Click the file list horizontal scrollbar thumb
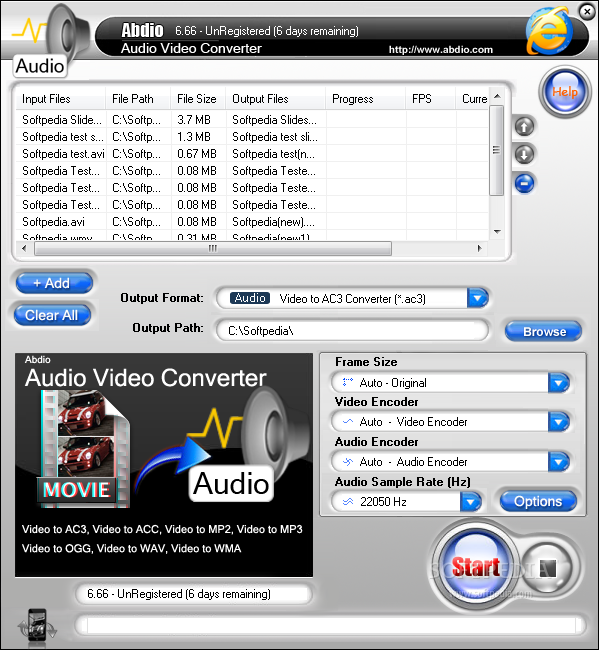 213,248
